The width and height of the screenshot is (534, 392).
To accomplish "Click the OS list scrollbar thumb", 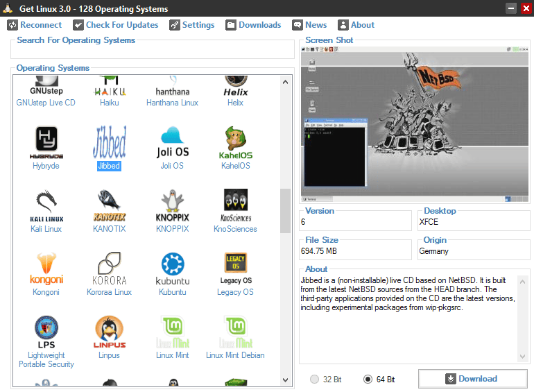I will point(286,211).
